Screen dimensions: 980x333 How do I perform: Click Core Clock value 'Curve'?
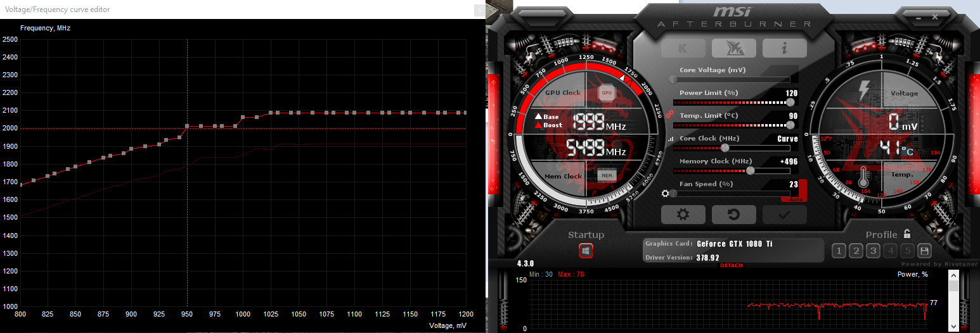(x=787, y=139)
